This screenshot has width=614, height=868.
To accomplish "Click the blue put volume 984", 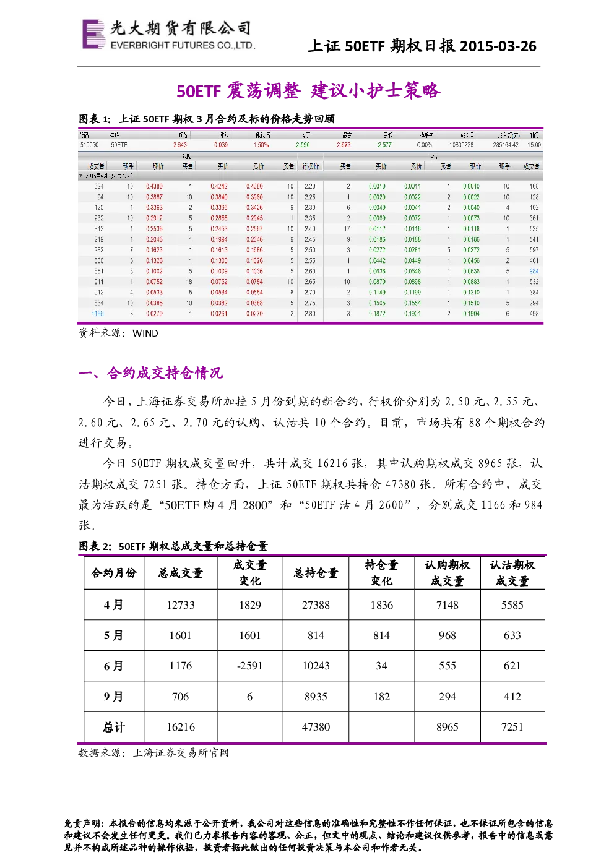I will pyautogui.click(x=534, y=271).
